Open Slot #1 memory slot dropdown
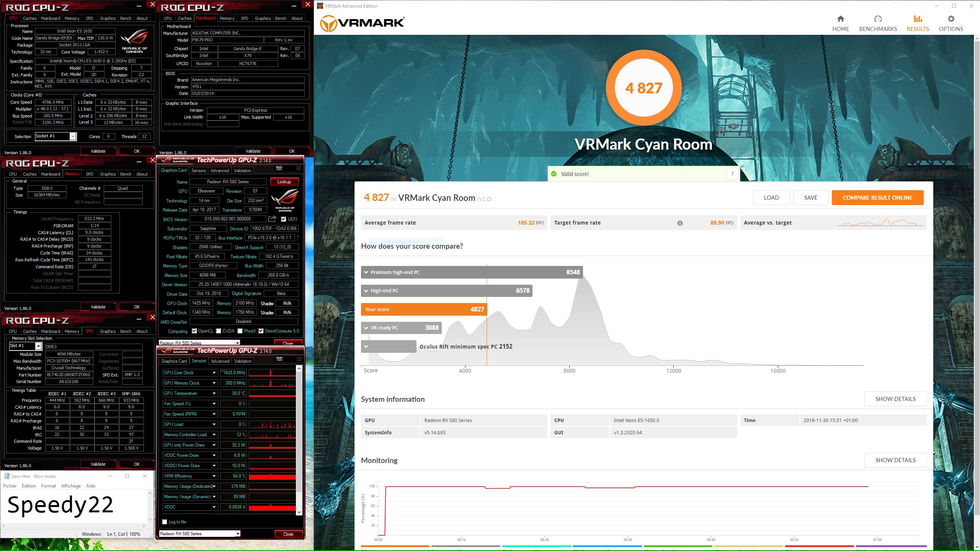Screen dimensions: 980x551 [x=38, y=346]
